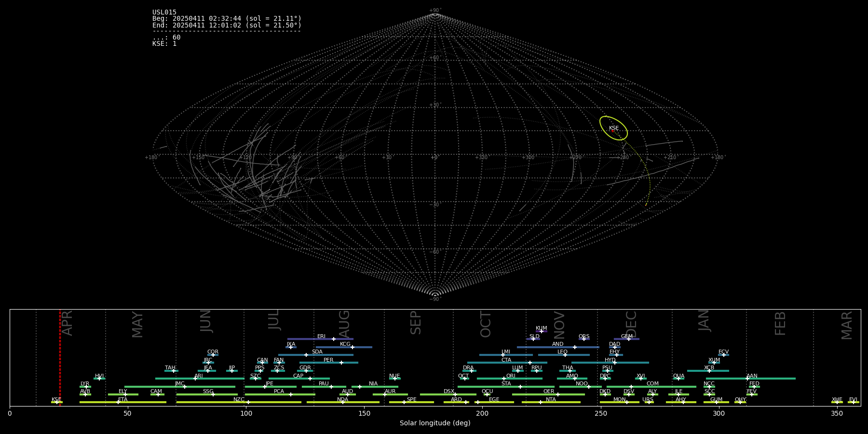Screen dimensions: 868x434
Task: Click the 'Solar longitude (deg)' axis label
Action: tap(435, 423)
